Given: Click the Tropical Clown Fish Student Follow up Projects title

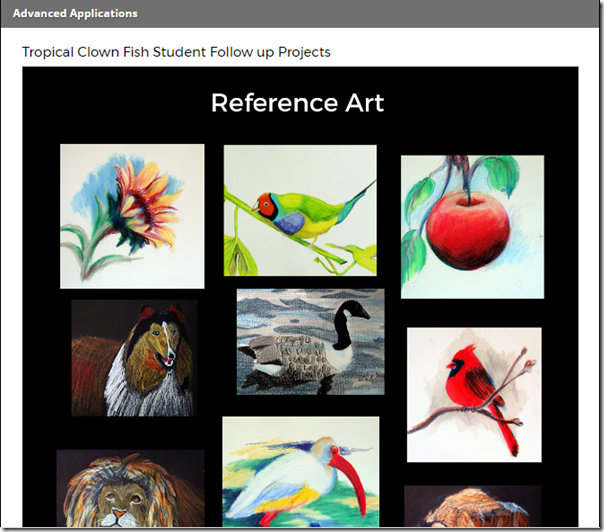Looking at the screenshot, I should [176, 52].
